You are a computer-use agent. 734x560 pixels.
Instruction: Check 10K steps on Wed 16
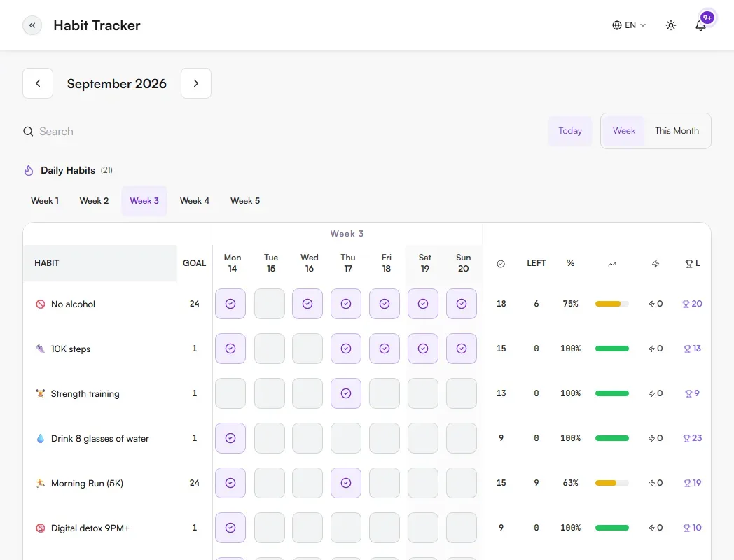pyautogui.click(x=307, y=349)
